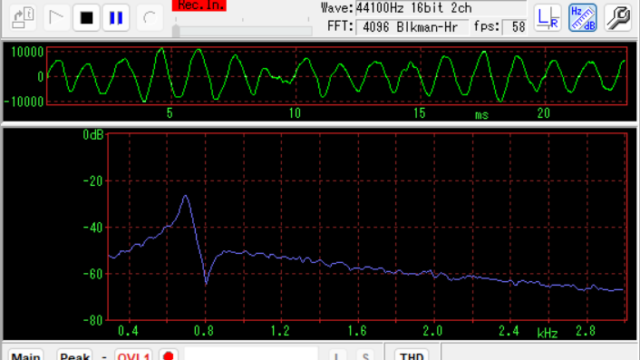The width and height of the screenshot is (640, 360).
Task: Open the FFT setting 4096 Blkman-Hr
Action: [412, 27]
